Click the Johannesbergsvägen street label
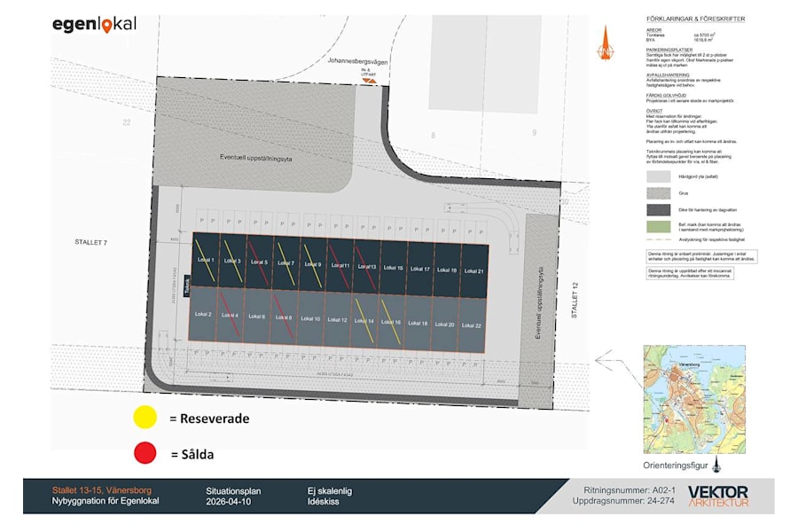This screenshot has width=798, height=532. coord(357,61)
